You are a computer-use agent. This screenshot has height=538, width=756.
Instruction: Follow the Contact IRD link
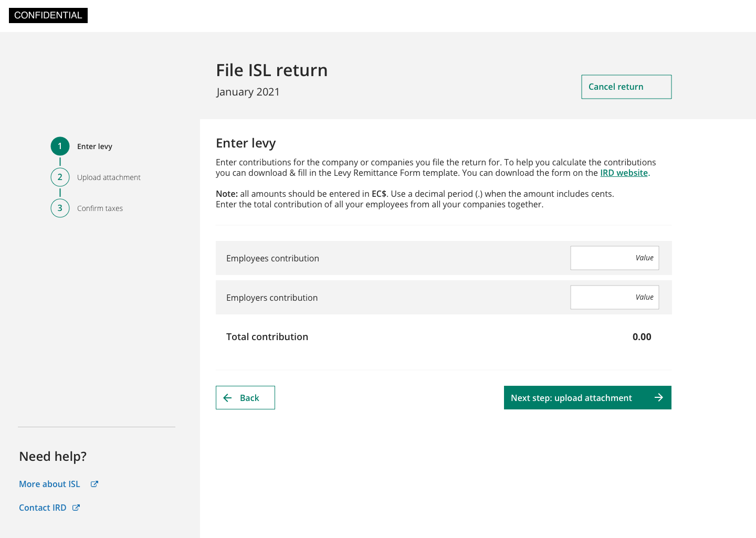point(43,508)
